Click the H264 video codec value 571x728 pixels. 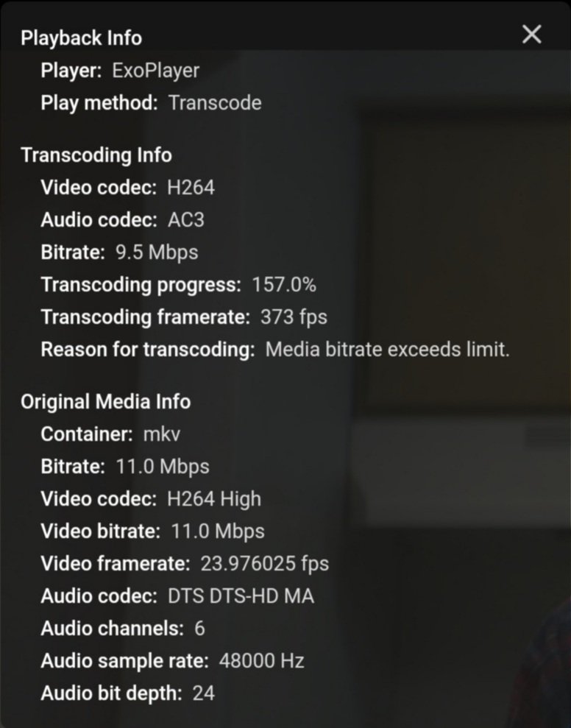pyautogui.click(x=189, y=188)
